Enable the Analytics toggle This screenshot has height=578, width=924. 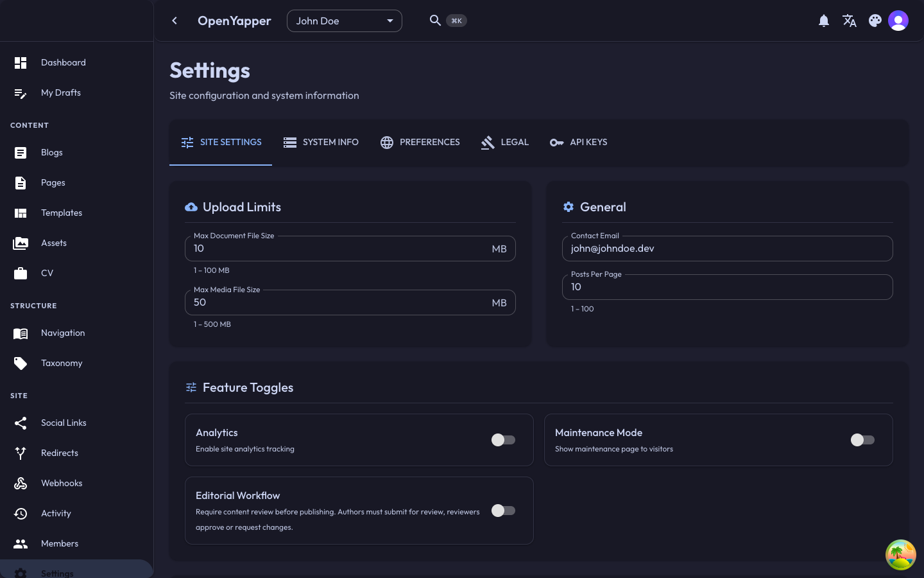click(503, 440)
